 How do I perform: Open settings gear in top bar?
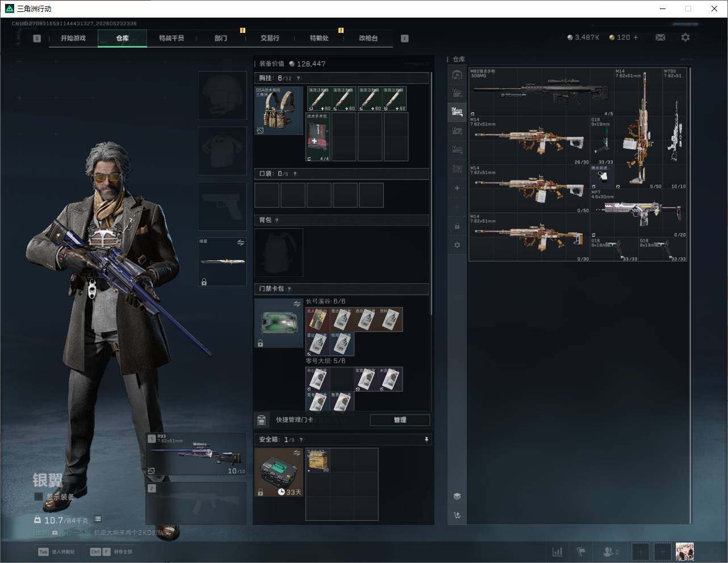coord(685,37)
